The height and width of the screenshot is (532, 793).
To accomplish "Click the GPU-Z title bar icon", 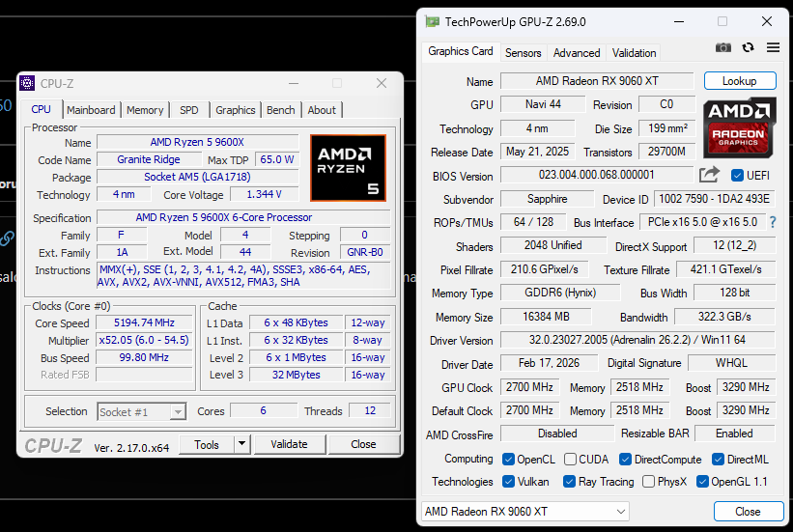I will click(x=433, y=22).
